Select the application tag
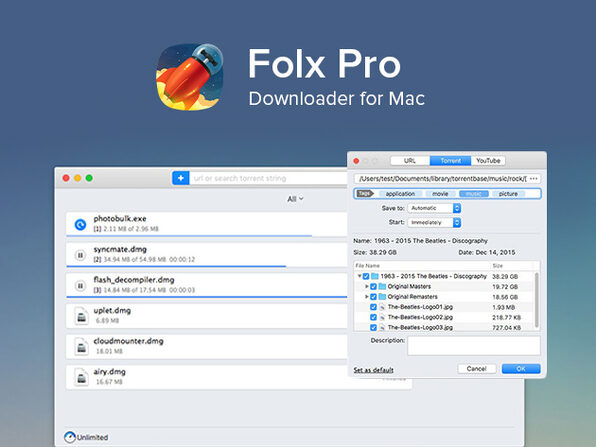596x447 pixels. [x=400, y=194]
